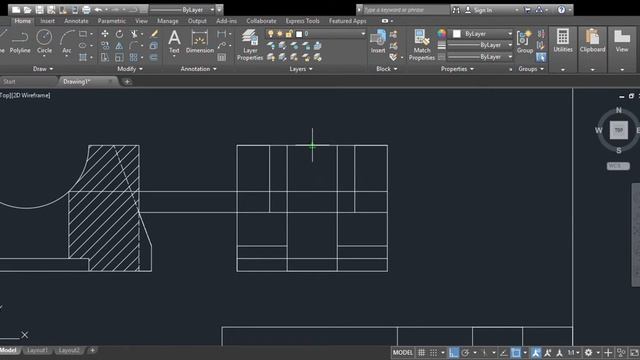Select the Polyline tool

click(x=20, y=42)
